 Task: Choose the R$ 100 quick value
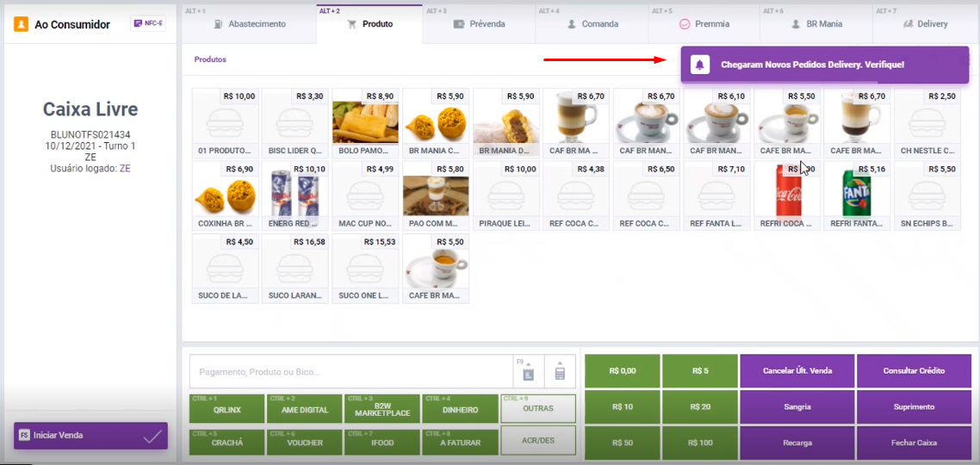click(x=700, y=443)
